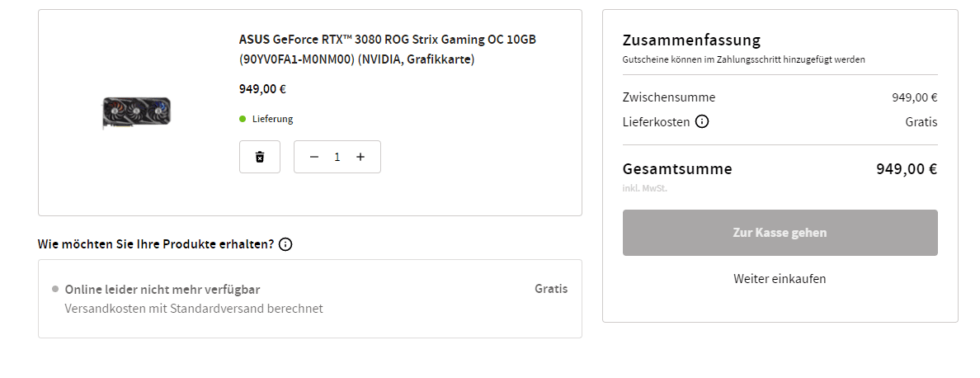The height and width of the screenshot is (378, 980).
Task: Open info icon next to Lieferkosten
Action: click(x=702, y=122)
